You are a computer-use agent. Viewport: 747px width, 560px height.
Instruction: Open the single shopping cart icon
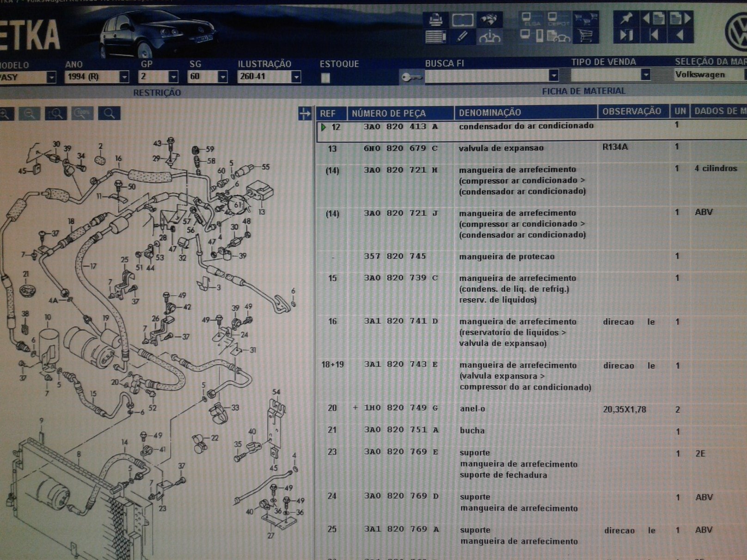coord(585,36)
